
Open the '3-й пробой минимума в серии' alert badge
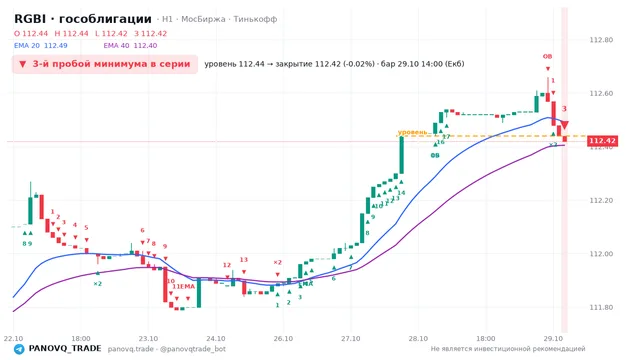pyautogui.click(x=105, y=64)
